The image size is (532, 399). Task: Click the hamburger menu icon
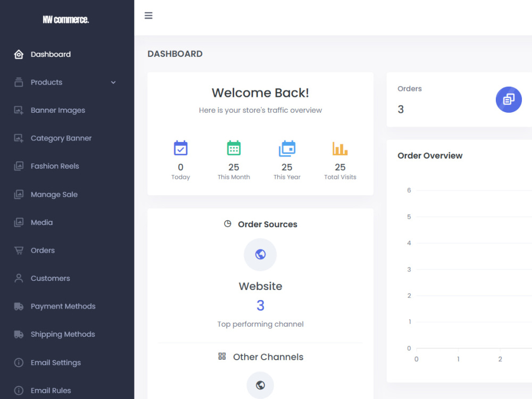pos(148,15)
